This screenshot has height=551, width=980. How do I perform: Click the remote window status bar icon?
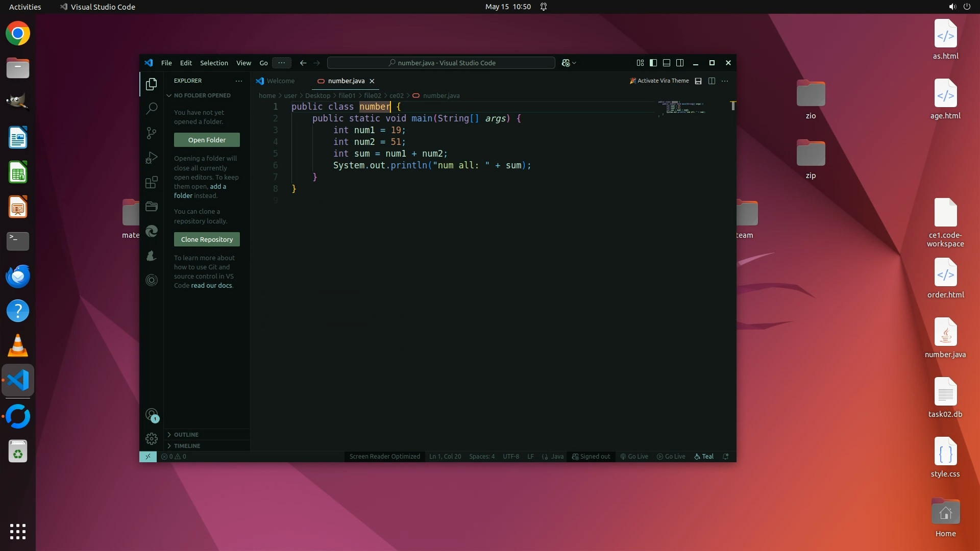(148, 457)
